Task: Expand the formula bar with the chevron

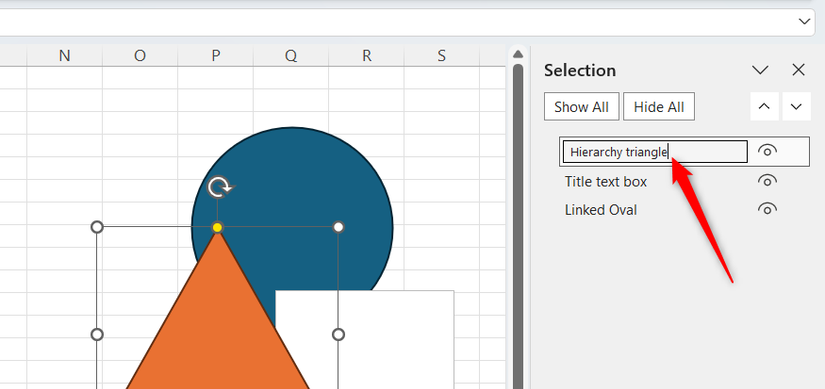Action: (804, 22)
